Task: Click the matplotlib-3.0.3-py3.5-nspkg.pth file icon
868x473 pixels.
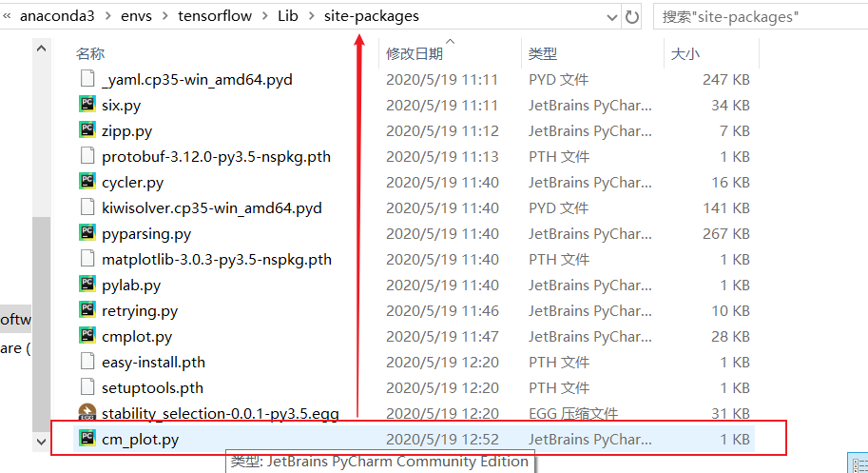Action: click(87, 259)
